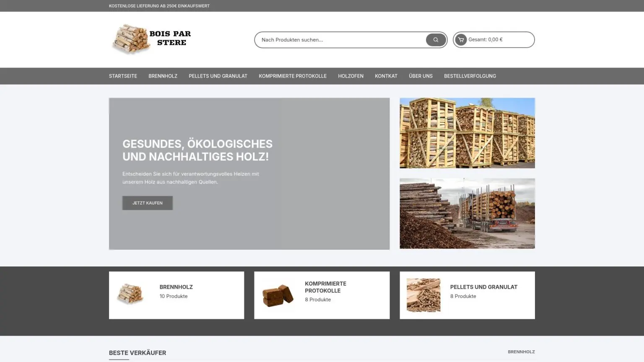Select the compressed briquettes category image
Screen dimensions: 644x362
coord(278,295)
